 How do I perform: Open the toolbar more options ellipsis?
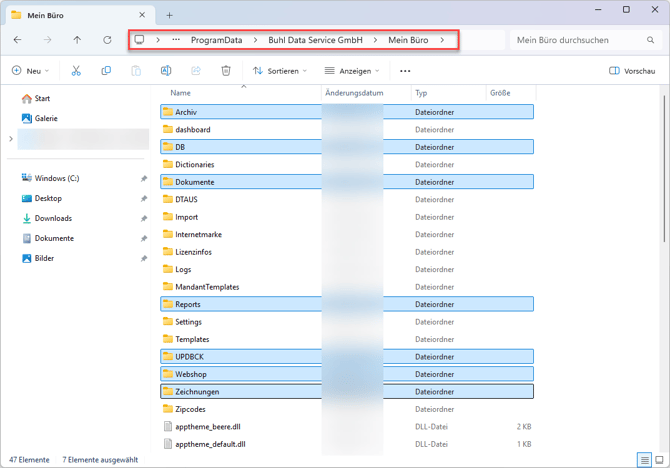[x=405, y=71]
